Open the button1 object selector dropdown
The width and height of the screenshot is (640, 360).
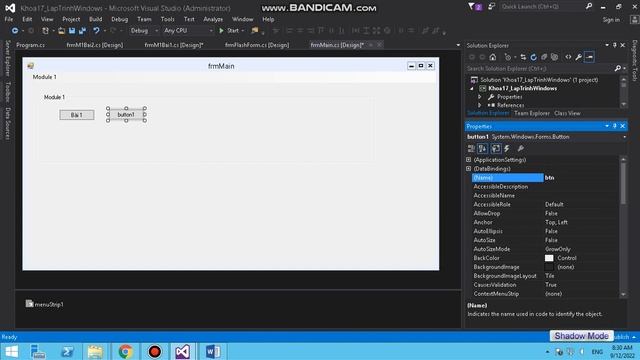[x=624, y=137]
